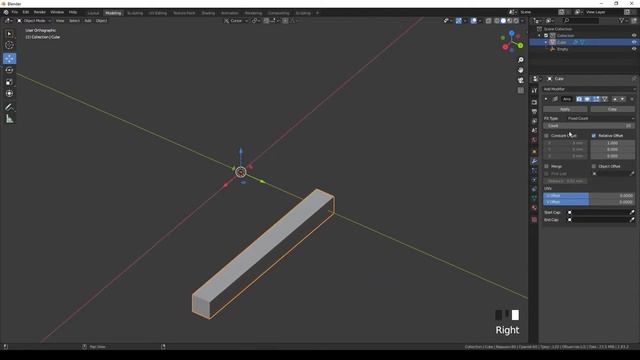
Task: Click the Blender logo menu icon
Action: (x=6, y=12)
